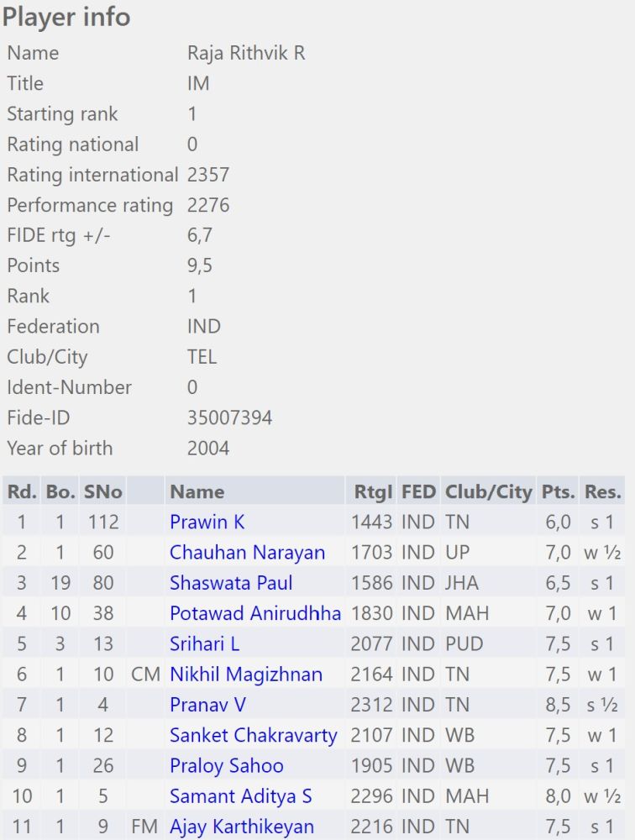The image size is (635, 840).
Task: Open Praloy Sahoo's player page
Action: (x=226, y=766)
